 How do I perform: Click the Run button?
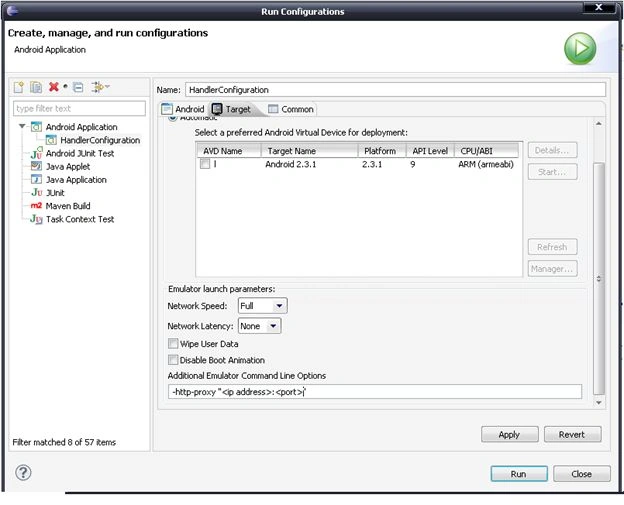pyautogui.click(x=519, y=474)
